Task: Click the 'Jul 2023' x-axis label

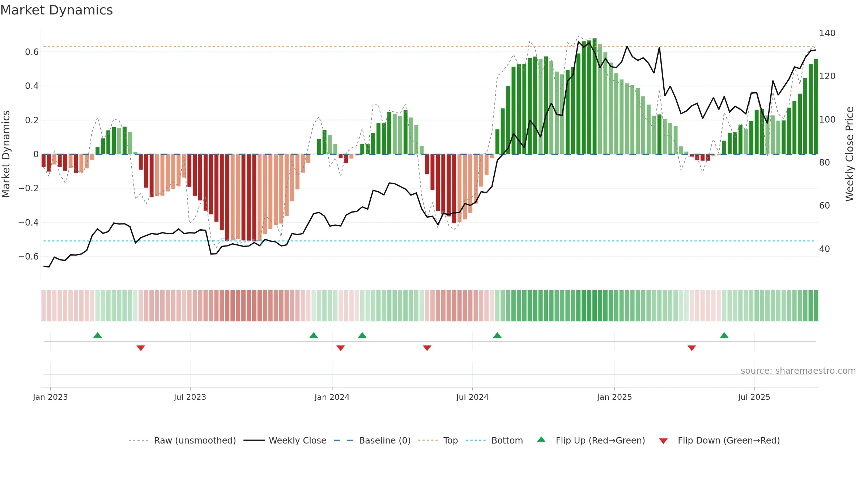Action: [190, 397]
